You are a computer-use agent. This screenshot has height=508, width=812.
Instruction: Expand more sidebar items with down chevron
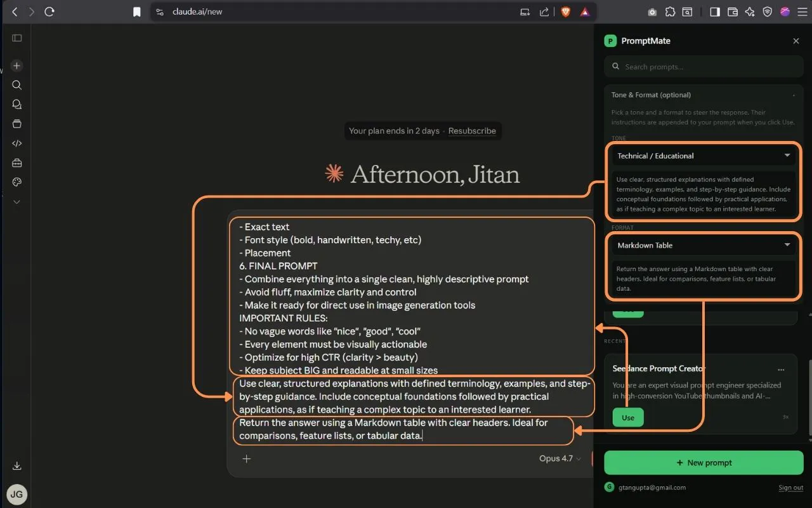coord(17,202)
